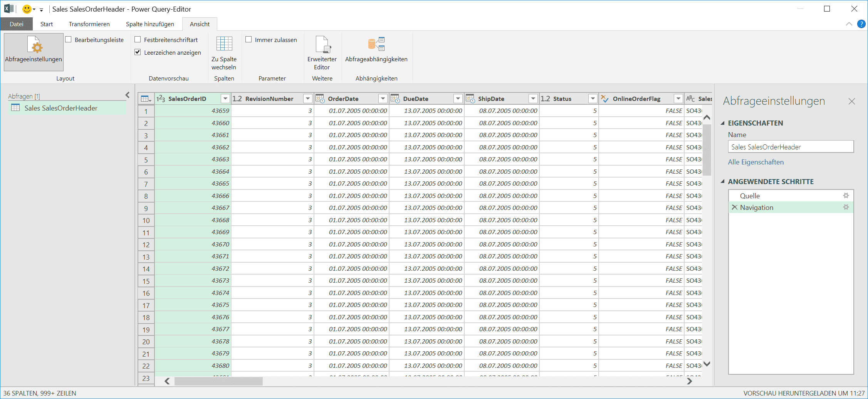868x399 pixels.
Task: Open the Datei tab
Action: coord(17,24)
